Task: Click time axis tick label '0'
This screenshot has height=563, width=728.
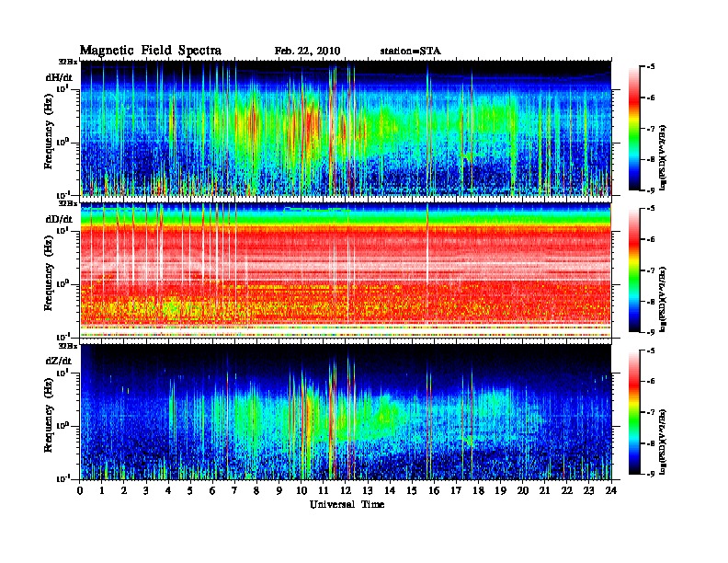Action: [80, 491]
